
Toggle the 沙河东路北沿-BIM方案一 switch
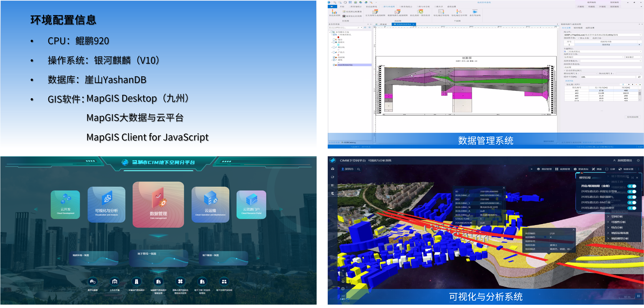[x=632, y=203]
